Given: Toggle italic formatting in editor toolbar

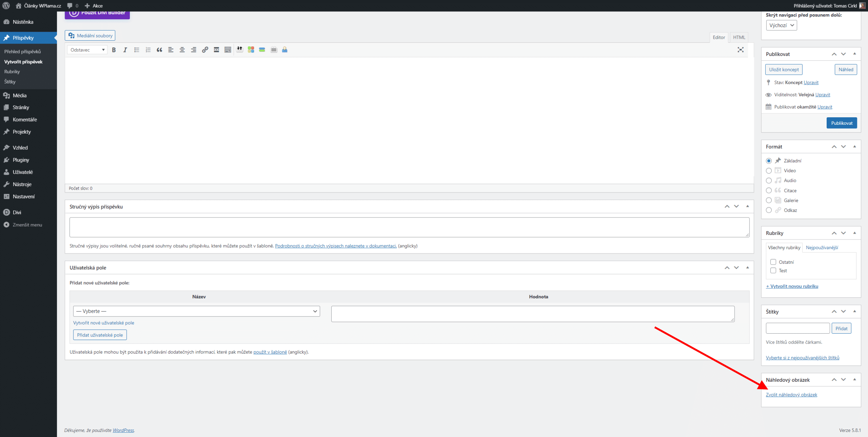Looking at the screenshot, I should (125, 50).
